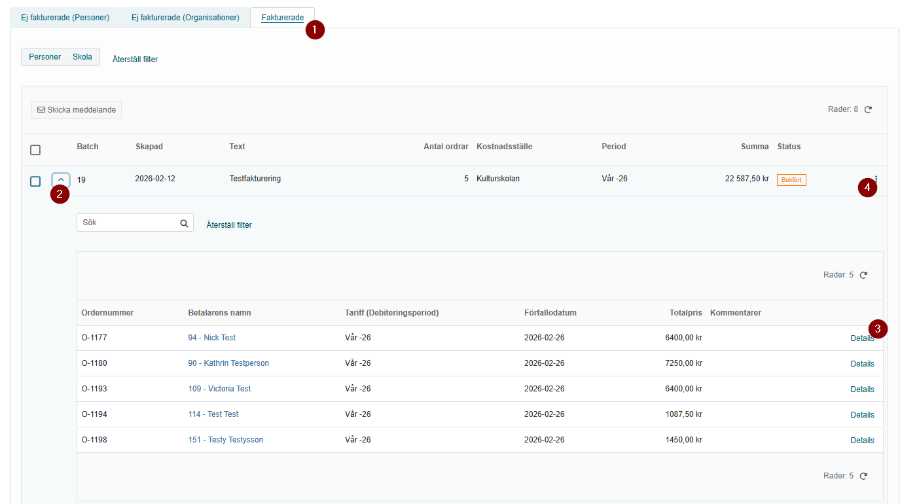Refresh orders beside bottom Rader: 5
This screenshot has width=906, height=504.
pyautogui.click(x=863, y=476)
